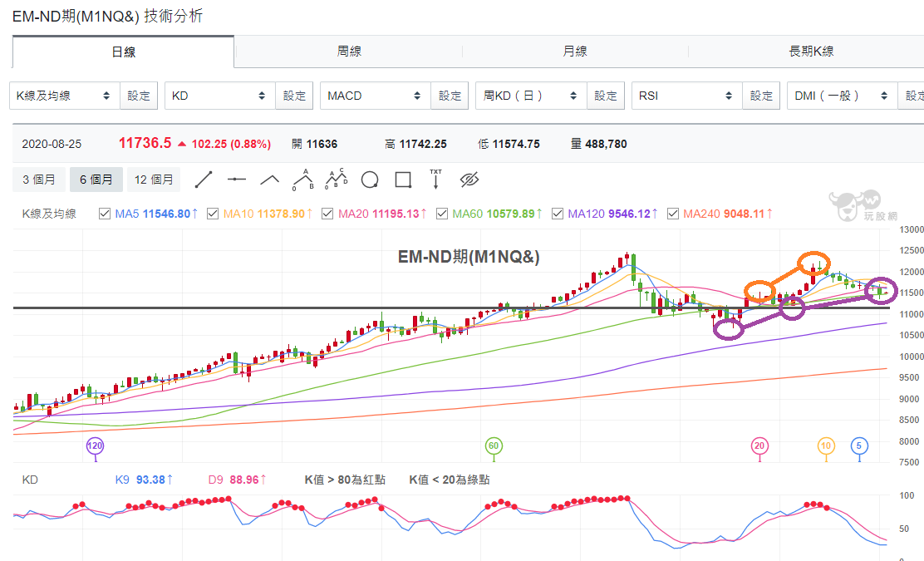Switch to the 周線 weekly tab
924x561 pixels.
[349, 52]
